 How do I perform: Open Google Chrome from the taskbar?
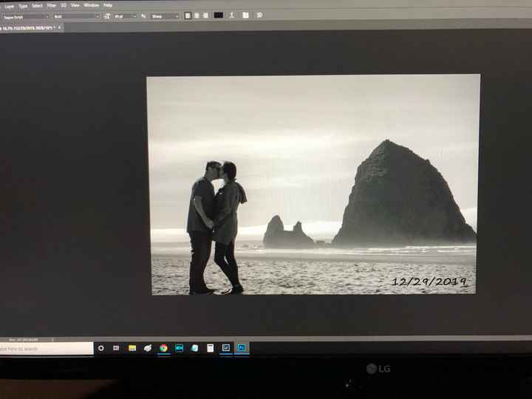(163, 348)
